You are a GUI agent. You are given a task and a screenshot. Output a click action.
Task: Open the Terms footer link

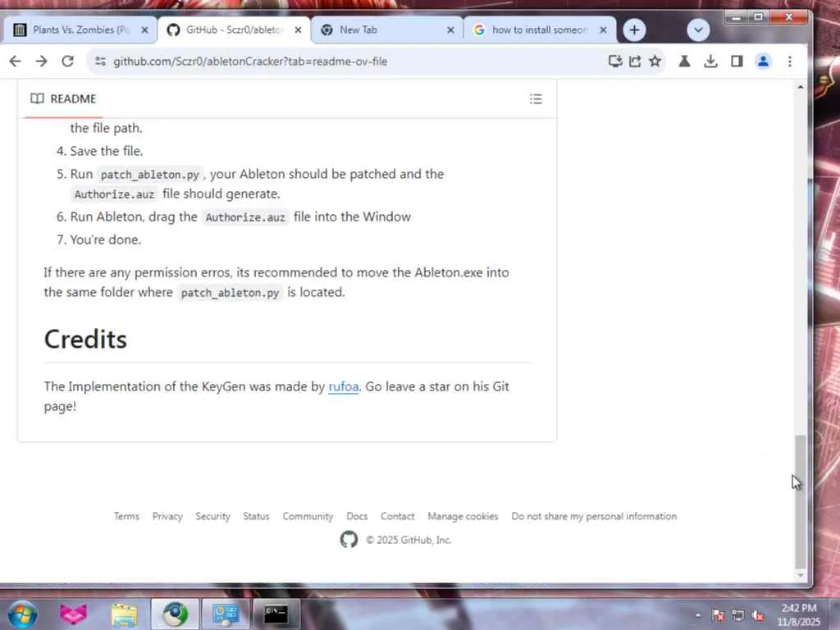(x=126, y=516)
